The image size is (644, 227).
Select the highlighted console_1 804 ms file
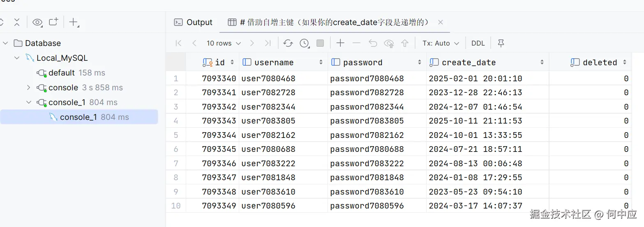click(x=79, y=117)
